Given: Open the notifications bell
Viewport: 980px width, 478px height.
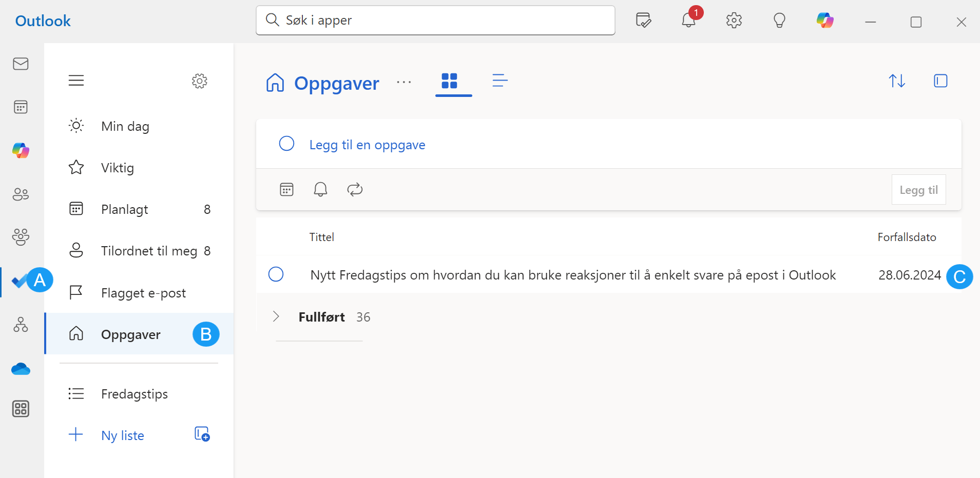Looking at the screenshot, I should (688, 21).
